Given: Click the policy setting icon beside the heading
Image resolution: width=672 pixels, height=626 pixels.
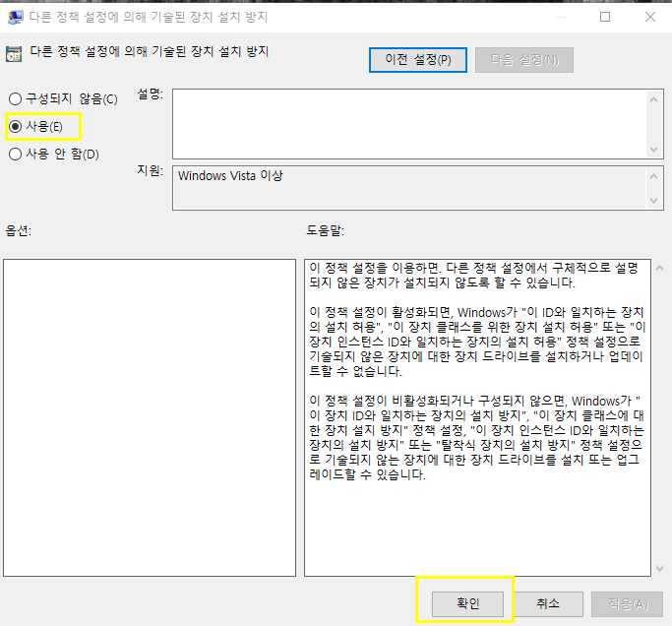Looking at the screenshot, I should click(x=14, y=54).
